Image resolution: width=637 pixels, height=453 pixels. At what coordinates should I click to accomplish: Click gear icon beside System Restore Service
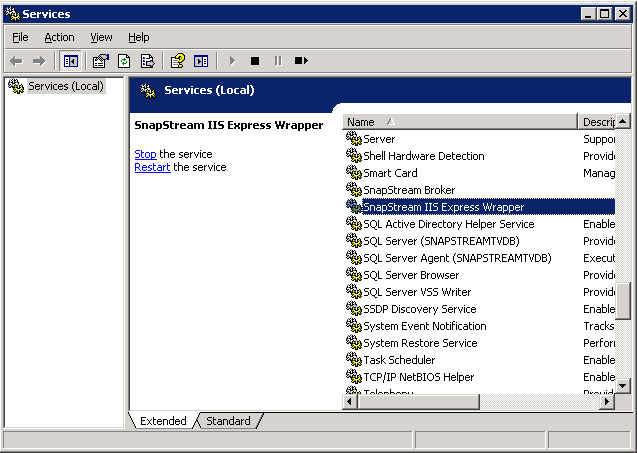(x=353, y=343)
